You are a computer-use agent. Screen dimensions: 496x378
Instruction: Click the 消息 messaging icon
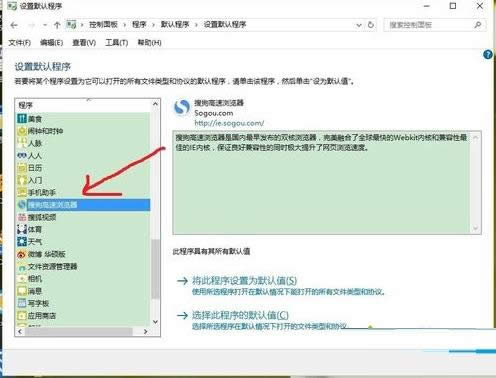click(22, 291)
